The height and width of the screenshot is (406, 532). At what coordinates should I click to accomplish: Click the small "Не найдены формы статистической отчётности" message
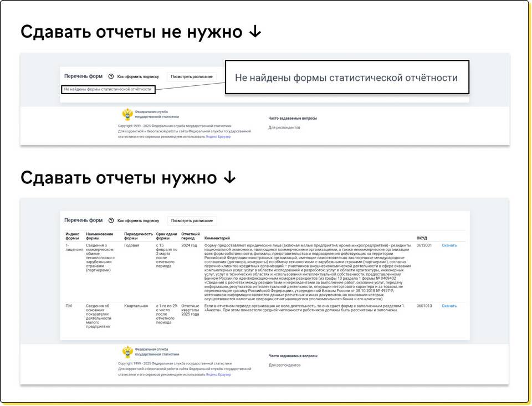108,89
